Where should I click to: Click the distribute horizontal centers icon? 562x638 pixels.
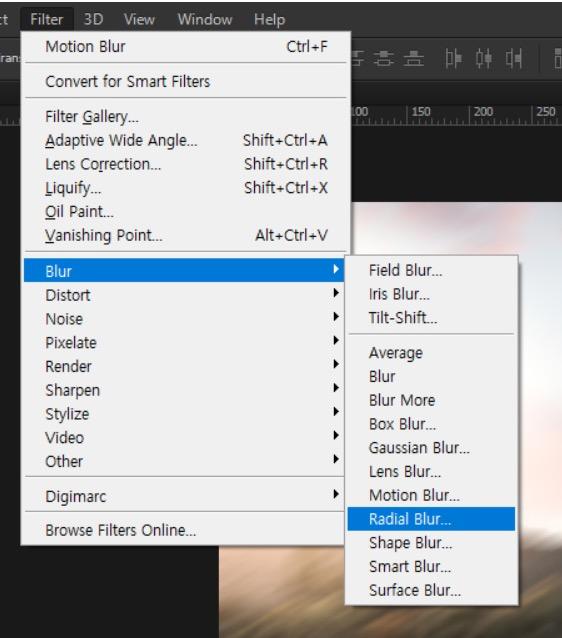(483, 59)
